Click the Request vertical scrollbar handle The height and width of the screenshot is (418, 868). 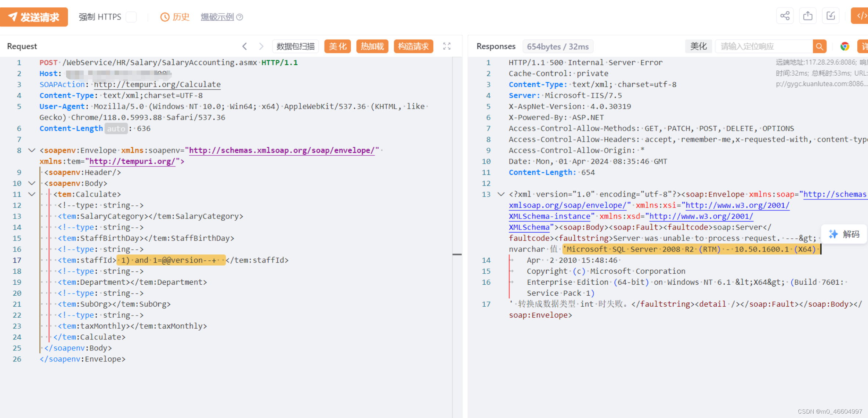coord(457,254)
